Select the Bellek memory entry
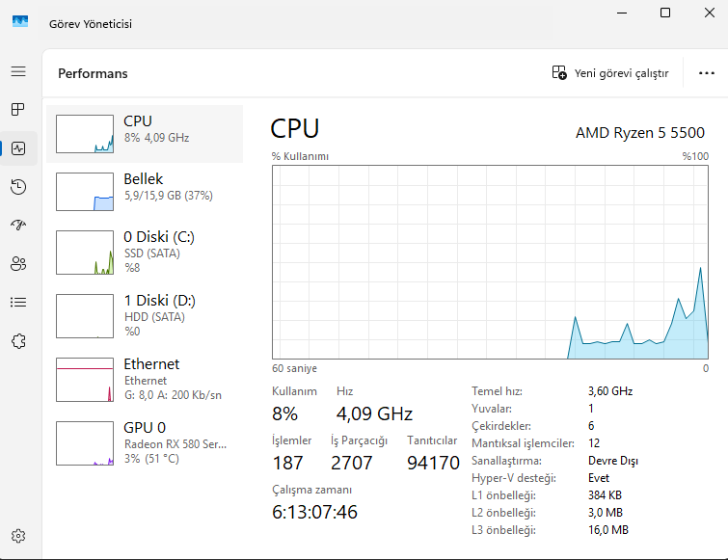The height and width of the screenshot is (560, 728). click(145, 192)
